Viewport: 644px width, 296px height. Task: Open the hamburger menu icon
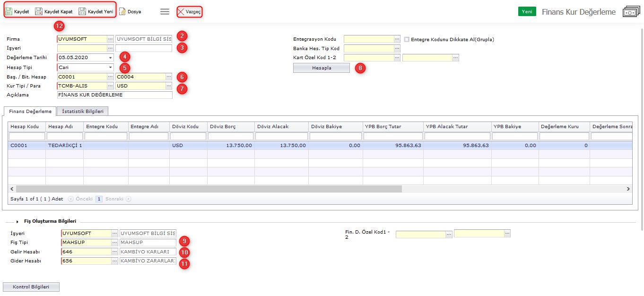165,11
